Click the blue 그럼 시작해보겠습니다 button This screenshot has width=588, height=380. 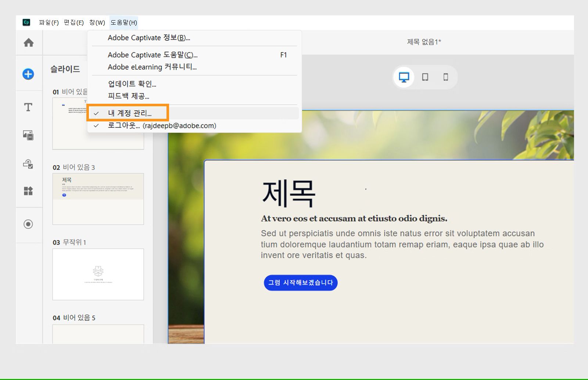(x=301, y=283)
